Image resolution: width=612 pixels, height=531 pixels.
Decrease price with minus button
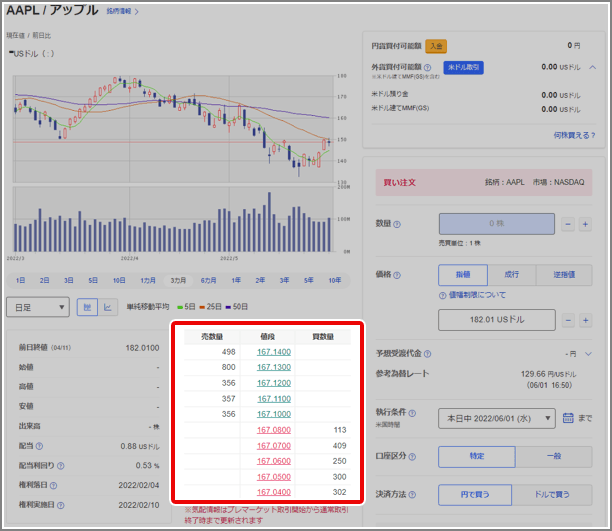pos(568,321)
